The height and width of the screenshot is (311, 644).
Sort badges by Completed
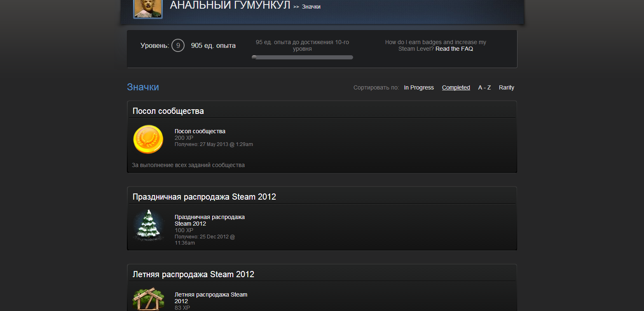click(x=456, y=87)
